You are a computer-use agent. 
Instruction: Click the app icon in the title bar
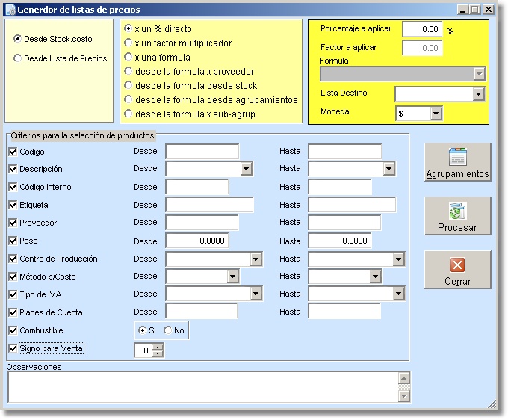coord(10,10)
